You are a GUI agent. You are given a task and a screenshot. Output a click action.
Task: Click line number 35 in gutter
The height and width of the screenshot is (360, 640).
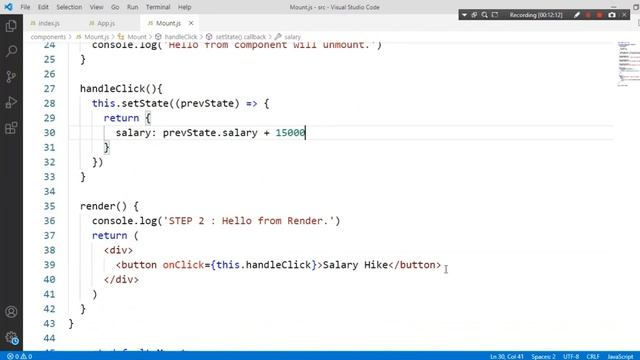pyautogui.click(x=49, y=206)
